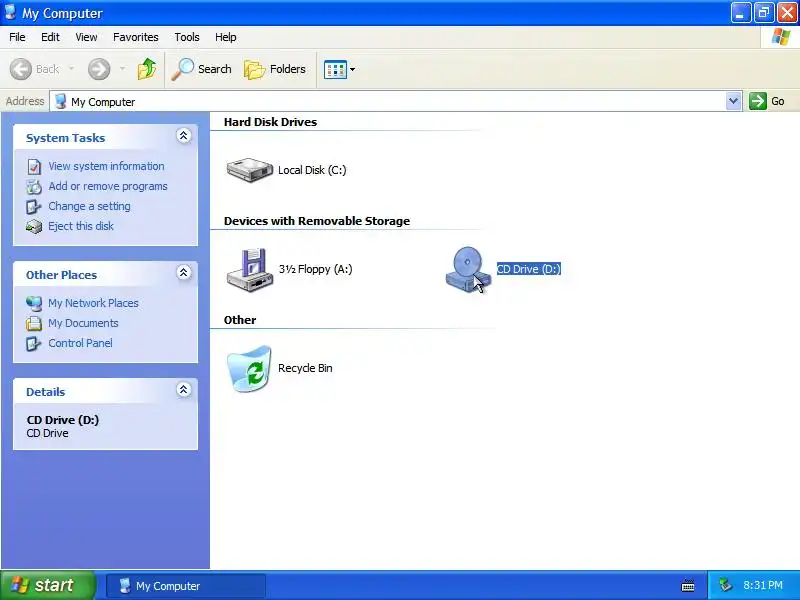Open the Help menu
Viewport: 800px width, 600px height.
(x=226, y=37)
